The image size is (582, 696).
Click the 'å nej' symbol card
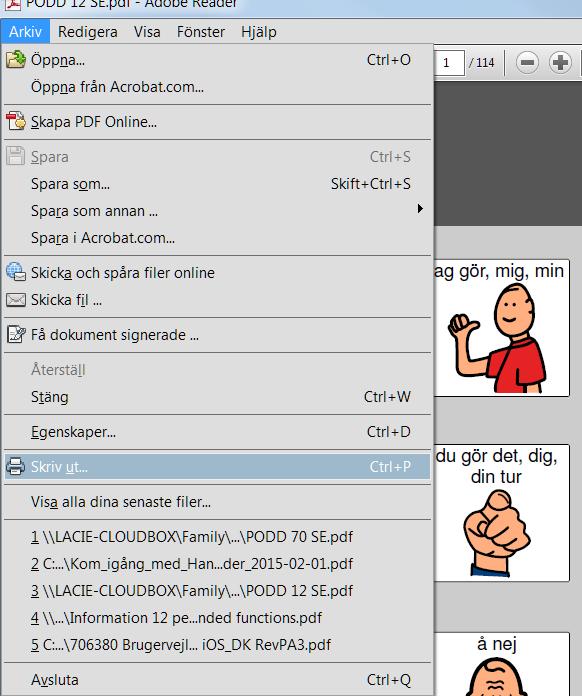[502, 664]
